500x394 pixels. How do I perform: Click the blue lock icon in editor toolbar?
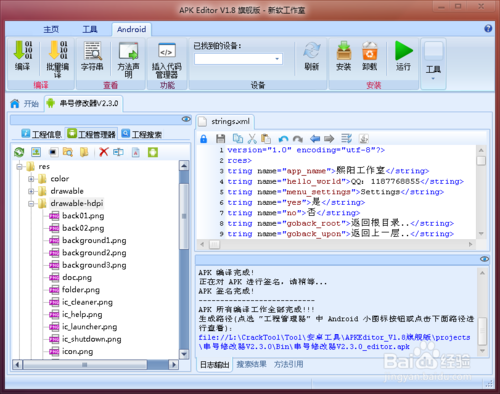tap(204, 139)
